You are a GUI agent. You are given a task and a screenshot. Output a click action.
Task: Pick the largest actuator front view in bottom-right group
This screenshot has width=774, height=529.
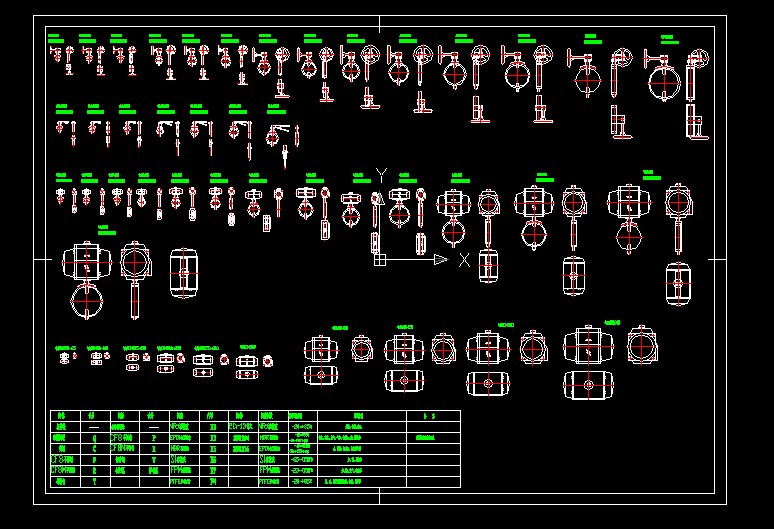[588, 346]
